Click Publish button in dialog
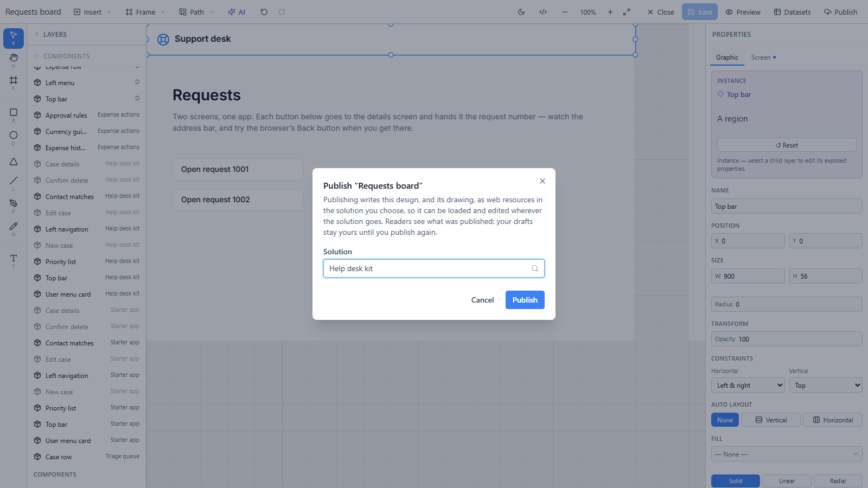Image resolution: width=868 pixels, height=488 pixels. 525,300
